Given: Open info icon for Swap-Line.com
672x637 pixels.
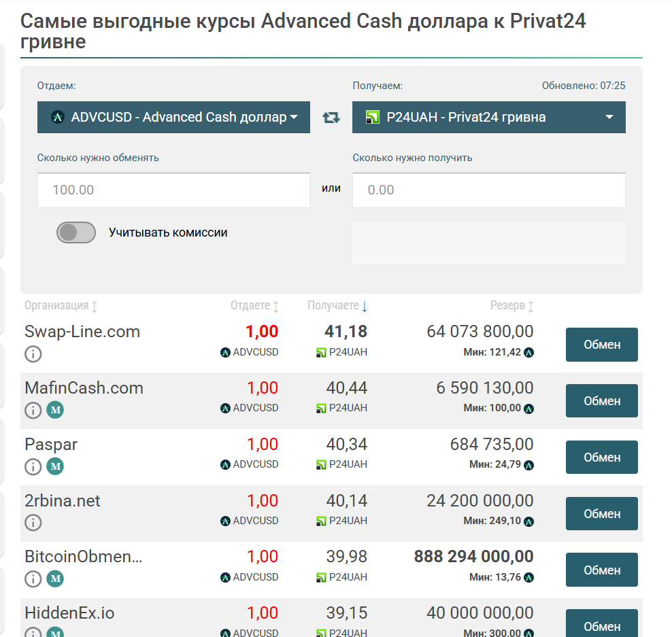Looking at the screenshot, I should coord(33,354).
